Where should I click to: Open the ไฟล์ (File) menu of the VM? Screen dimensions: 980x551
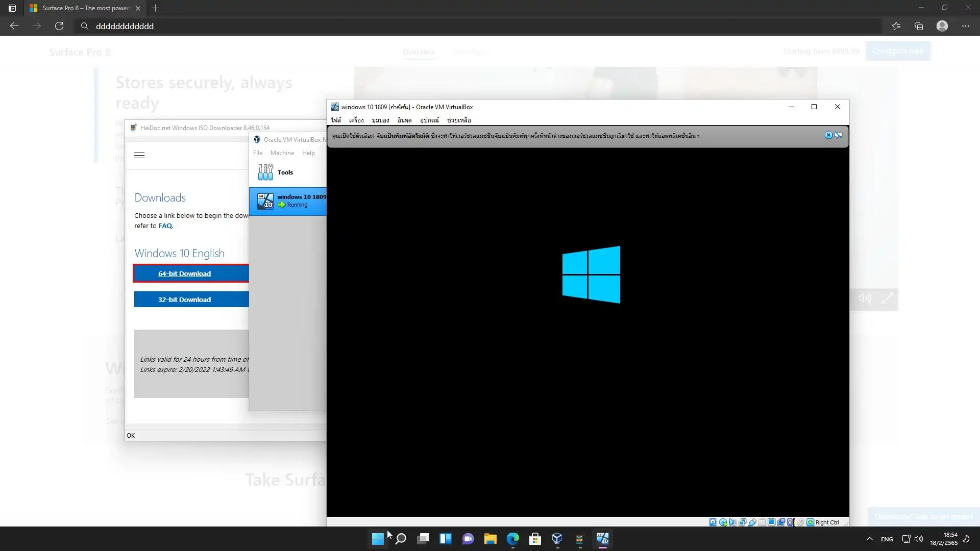pos(335,120)
